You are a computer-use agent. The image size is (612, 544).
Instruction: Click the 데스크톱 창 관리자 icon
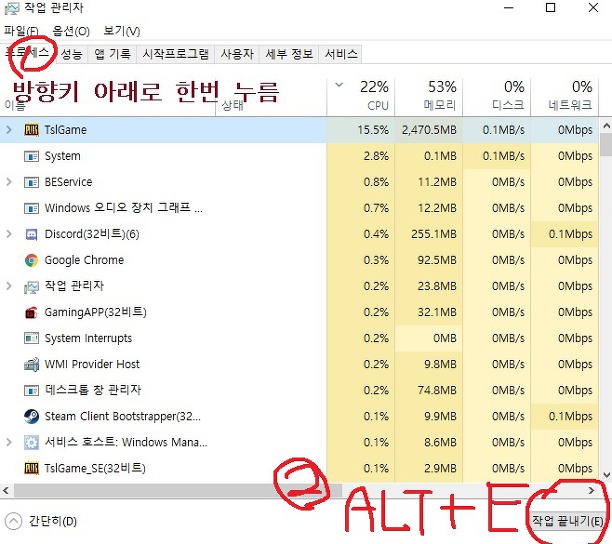click(31, 390)
